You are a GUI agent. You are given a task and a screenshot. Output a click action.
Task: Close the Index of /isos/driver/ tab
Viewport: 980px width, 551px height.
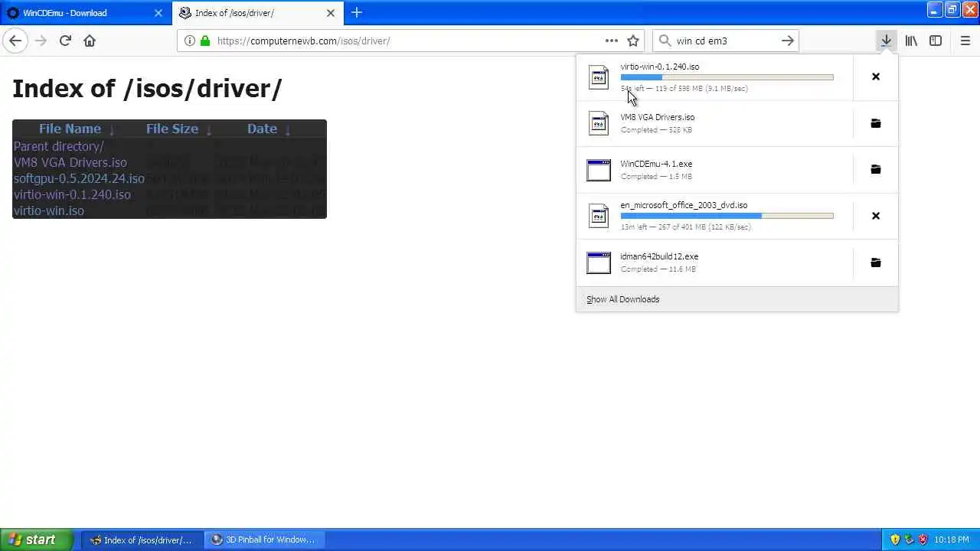click(331, 13)
